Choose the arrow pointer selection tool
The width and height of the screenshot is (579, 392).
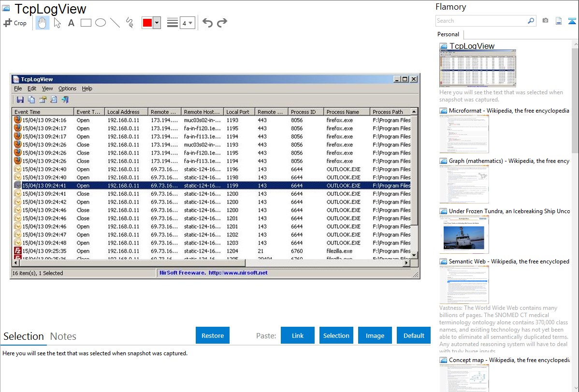point(57,23)
